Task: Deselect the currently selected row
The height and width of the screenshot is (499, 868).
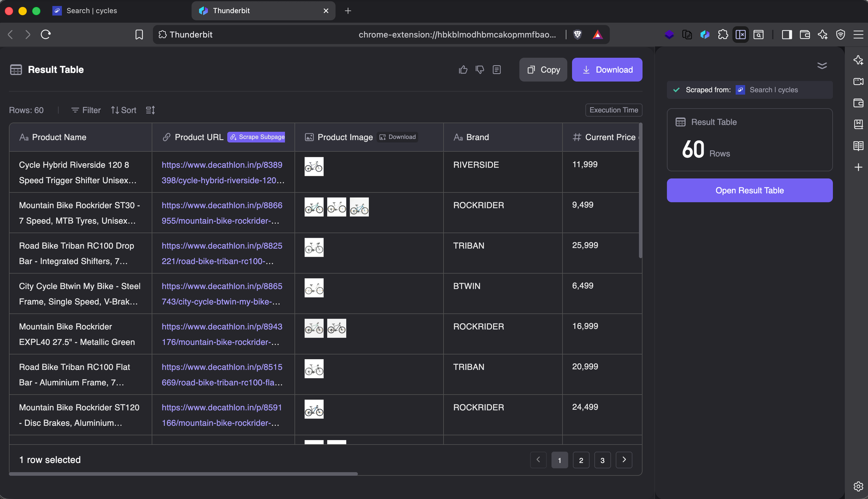Action: pos(50,460)
